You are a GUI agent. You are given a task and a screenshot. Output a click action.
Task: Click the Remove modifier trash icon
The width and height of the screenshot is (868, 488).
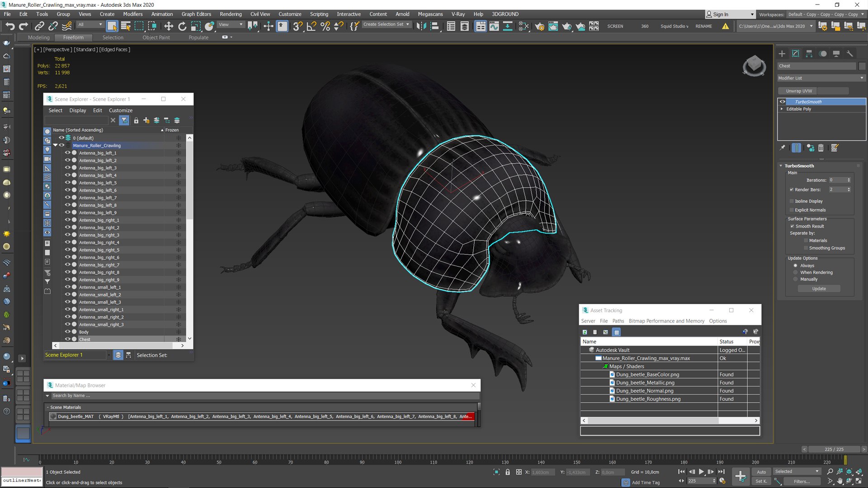point(821,148)
